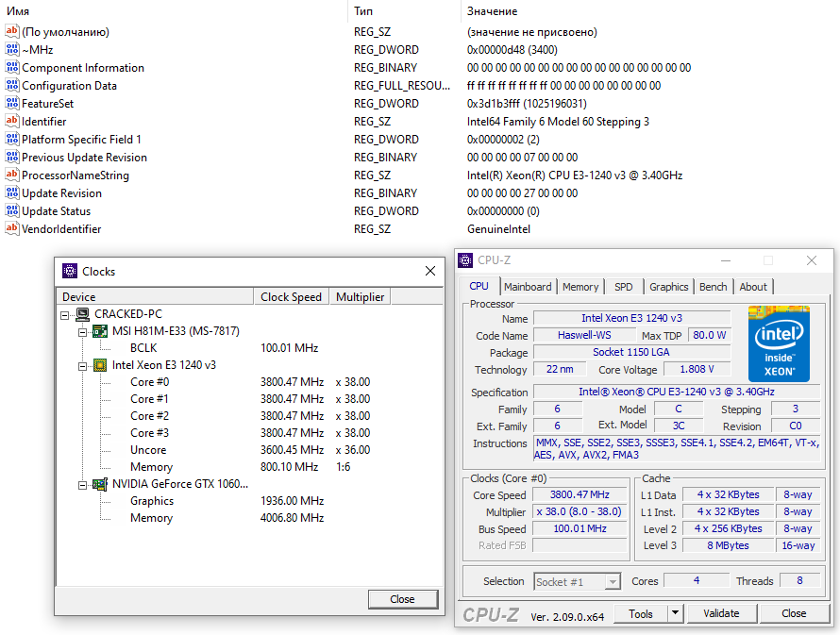Select the VendorIdentifier string icon

click(11, 228)
